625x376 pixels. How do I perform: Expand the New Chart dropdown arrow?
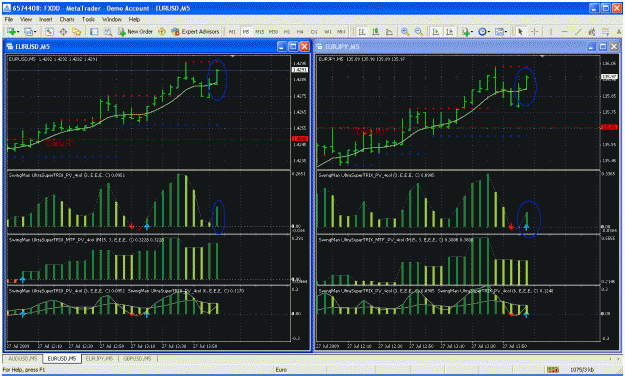point(18,32)
